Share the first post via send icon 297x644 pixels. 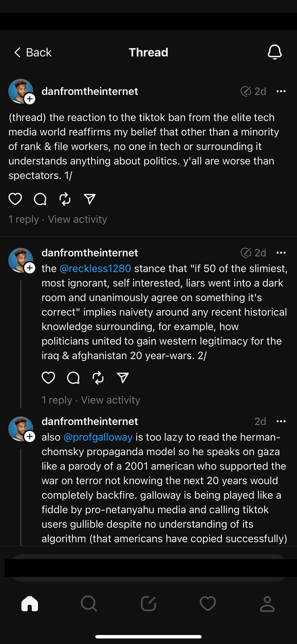click(90, 199)
